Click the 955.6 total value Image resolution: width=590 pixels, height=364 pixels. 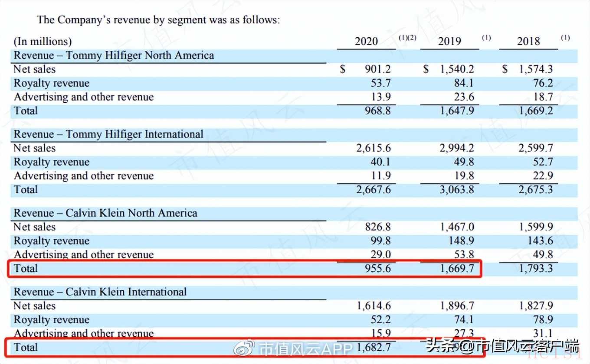tap(377, 269)
